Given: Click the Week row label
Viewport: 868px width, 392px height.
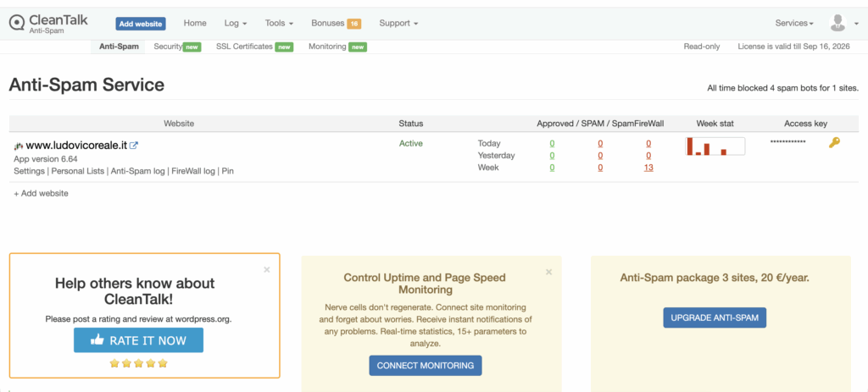Looking at the screenshot, I should [x=488, y=168].
